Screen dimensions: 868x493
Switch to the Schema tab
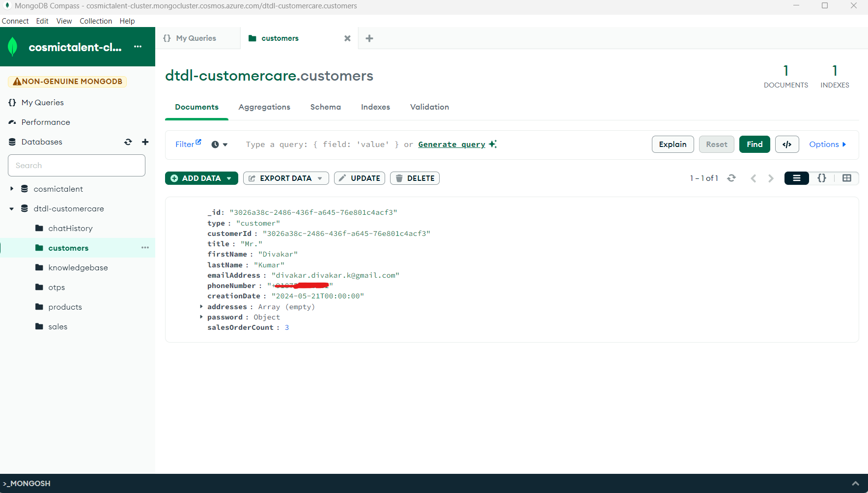(326, 107)
